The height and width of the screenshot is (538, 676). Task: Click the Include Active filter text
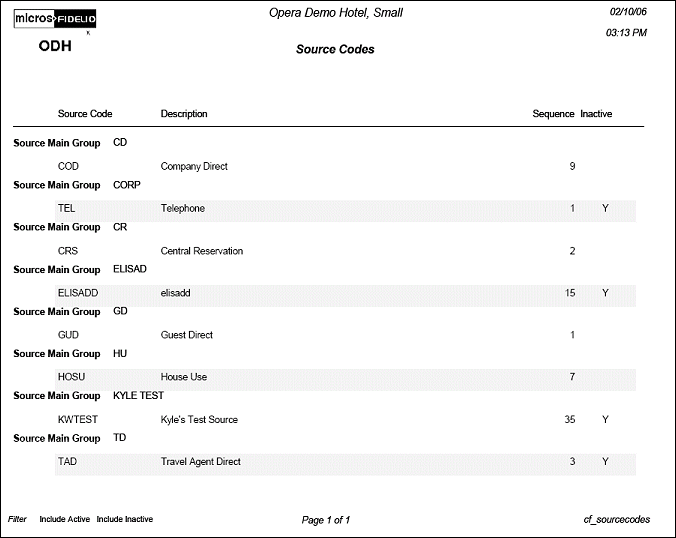[65, 519]
